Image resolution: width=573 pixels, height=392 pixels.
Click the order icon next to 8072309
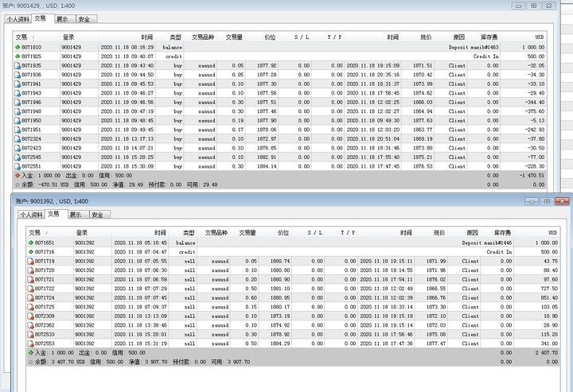30,316
